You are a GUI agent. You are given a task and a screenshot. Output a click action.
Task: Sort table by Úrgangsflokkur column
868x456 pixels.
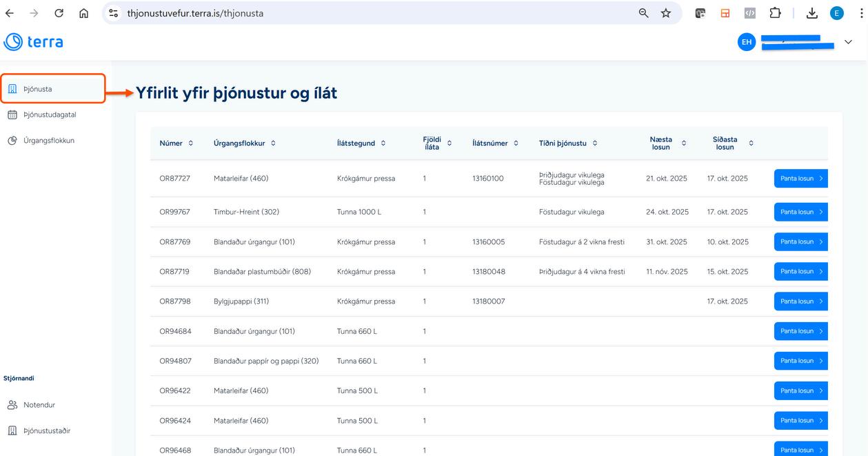[x=273, y=143]
